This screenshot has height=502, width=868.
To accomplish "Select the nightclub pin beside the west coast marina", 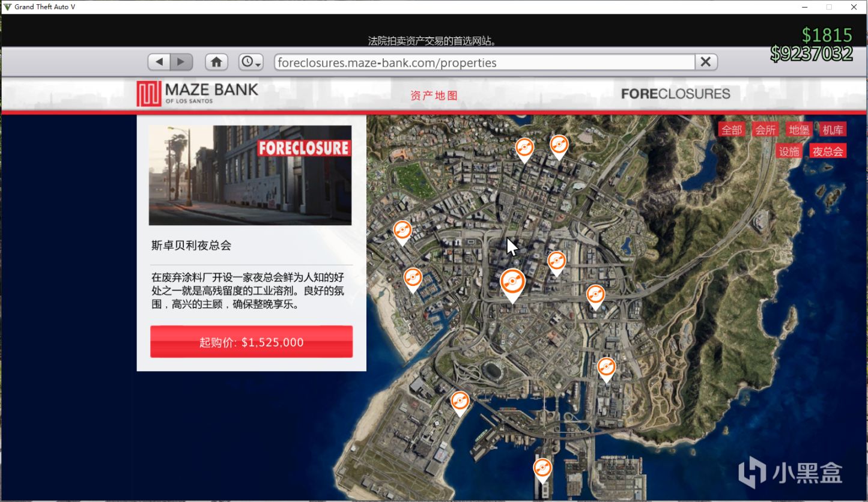I will [413, 280].
